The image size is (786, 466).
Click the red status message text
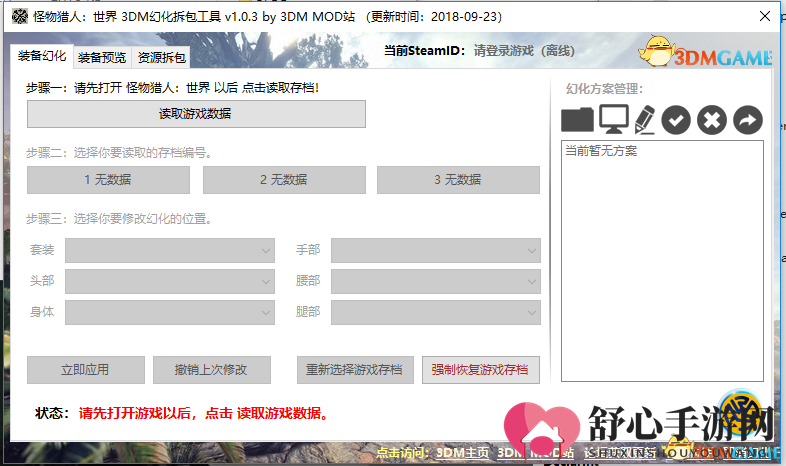pos(204,413)
